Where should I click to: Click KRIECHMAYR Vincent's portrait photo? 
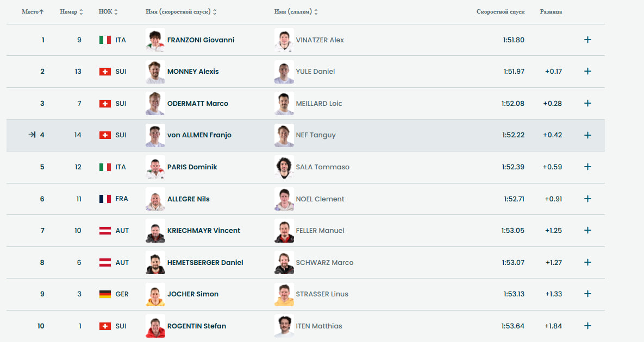pyautogui.click(x=155, y=231)
